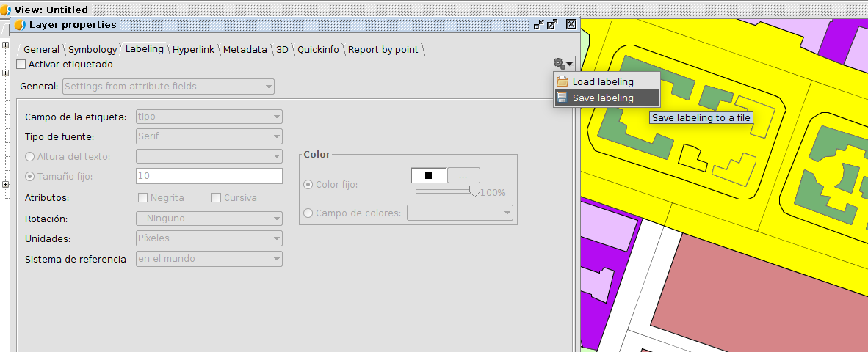This screenshot has height=352, width=868.
Task: Click the Load labeling folder icon
Action: click(563, 81)
